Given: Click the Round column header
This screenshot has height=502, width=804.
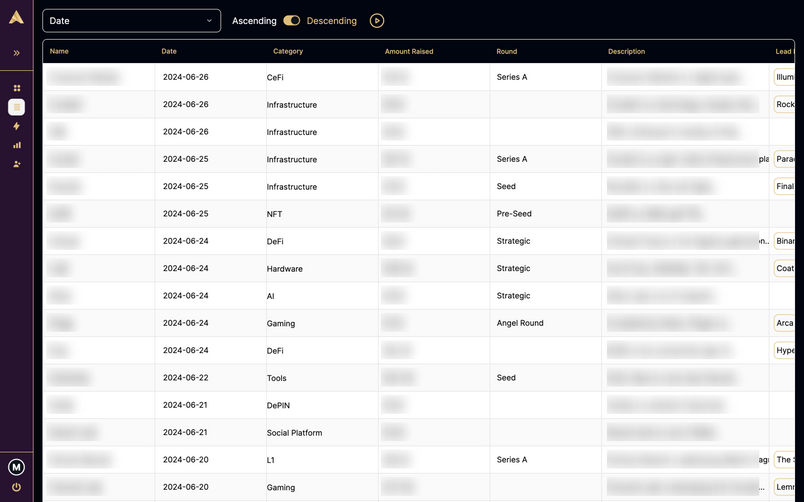Looking at the screenshot, I should click(506, 51).
